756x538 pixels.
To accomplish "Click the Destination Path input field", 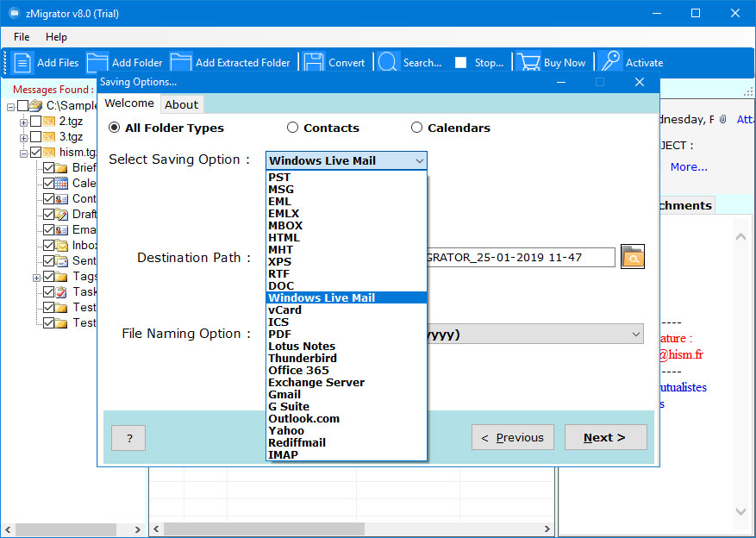I will pyautogui.click(x=522, y=257).
